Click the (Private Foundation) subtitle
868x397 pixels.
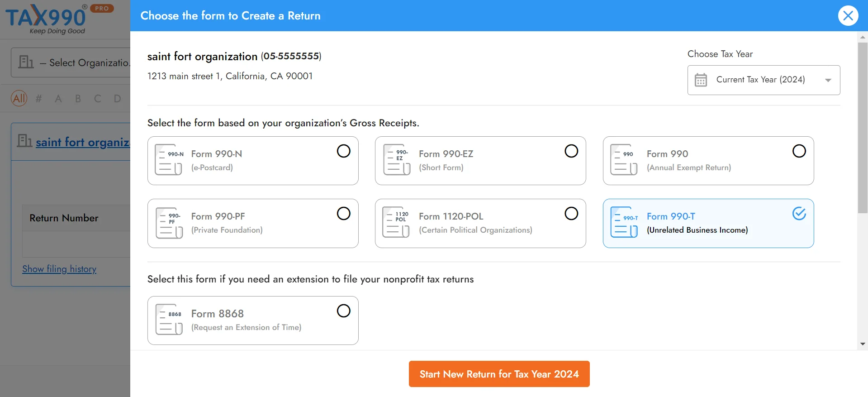click(227, 230)
